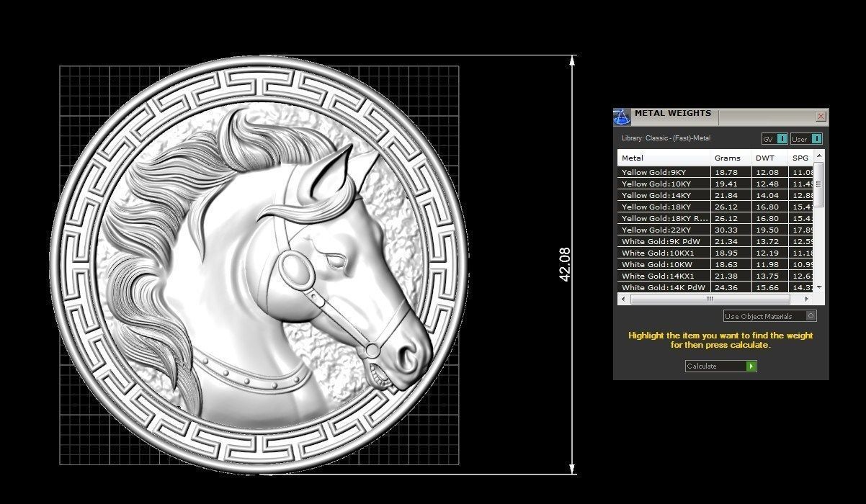866x504 pixels.
Task: Highlight the White Gold:10KW row
Action: click(716, 264)
